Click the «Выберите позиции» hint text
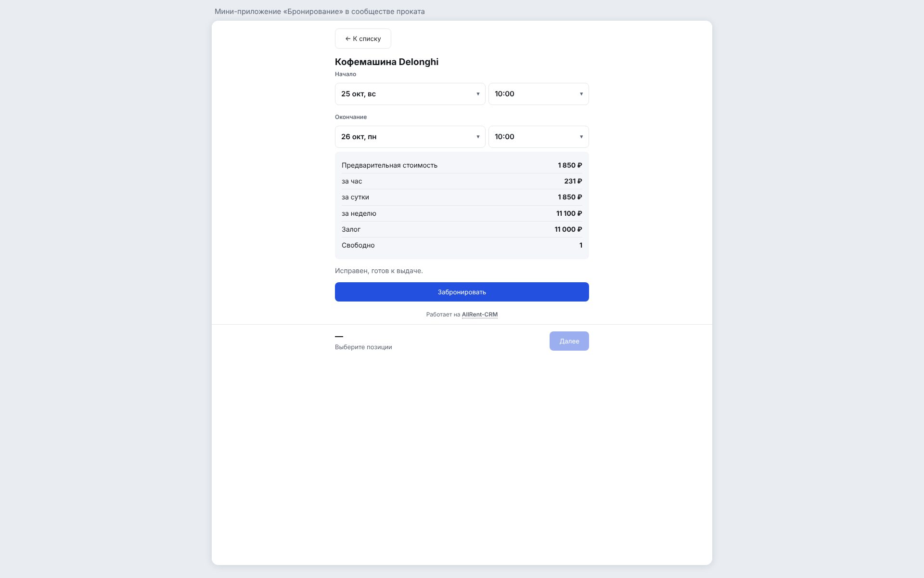Viewport: 924px width, 578px height. 363,347
